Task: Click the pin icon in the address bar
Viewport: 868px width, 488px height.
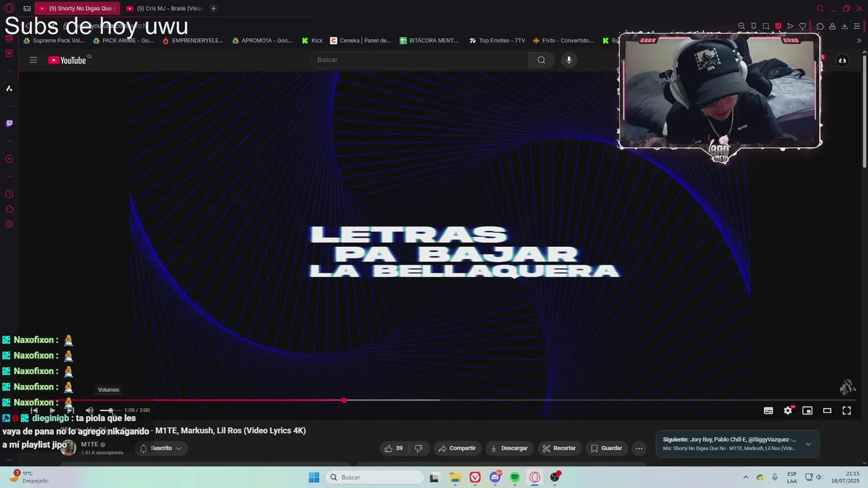Action: [753, 26]
